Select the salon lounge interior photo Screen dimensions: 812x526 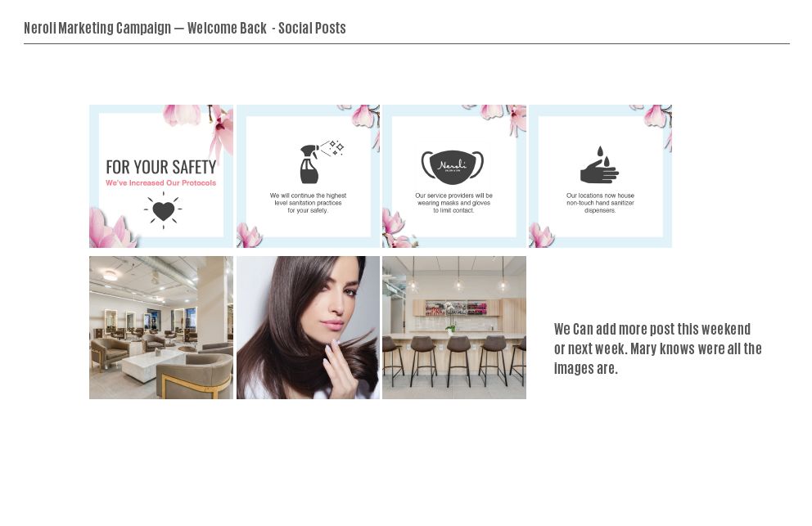(161, 327)
